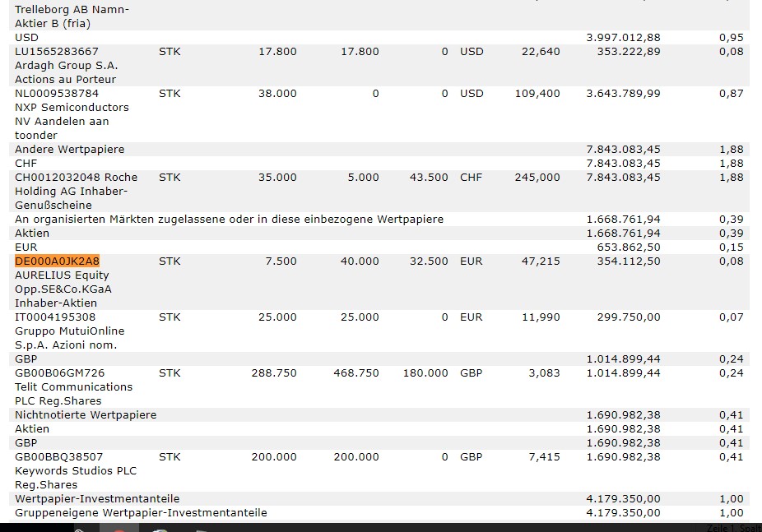Click the USD subtotal 3.997.012,88
762x532 pixels.
pos(623,38)
